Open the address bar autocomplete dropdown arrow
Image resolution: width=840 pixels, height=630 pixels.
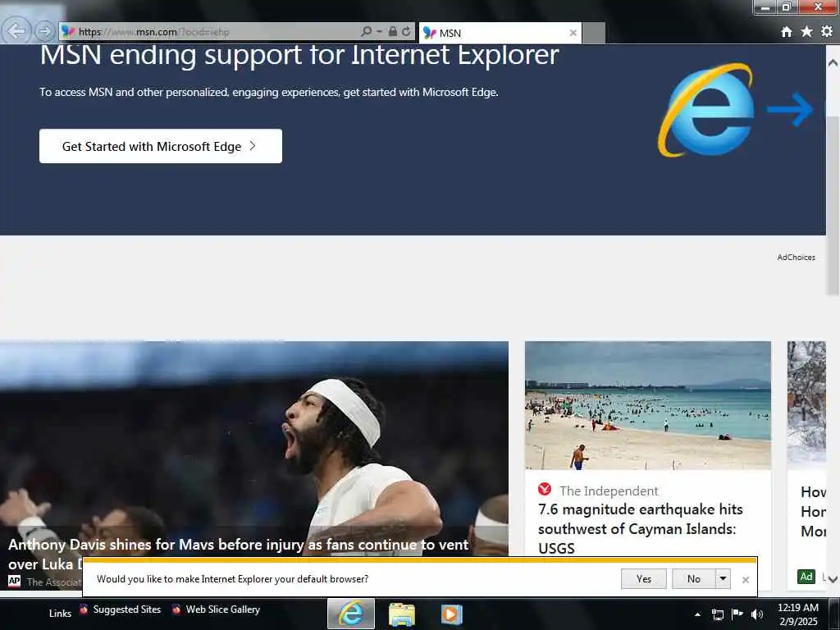(379, 32)
